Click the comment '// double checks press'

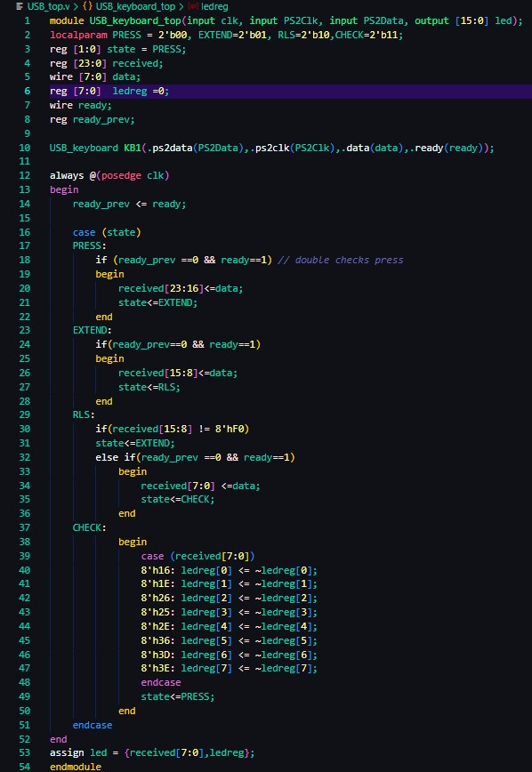point(341,260)
